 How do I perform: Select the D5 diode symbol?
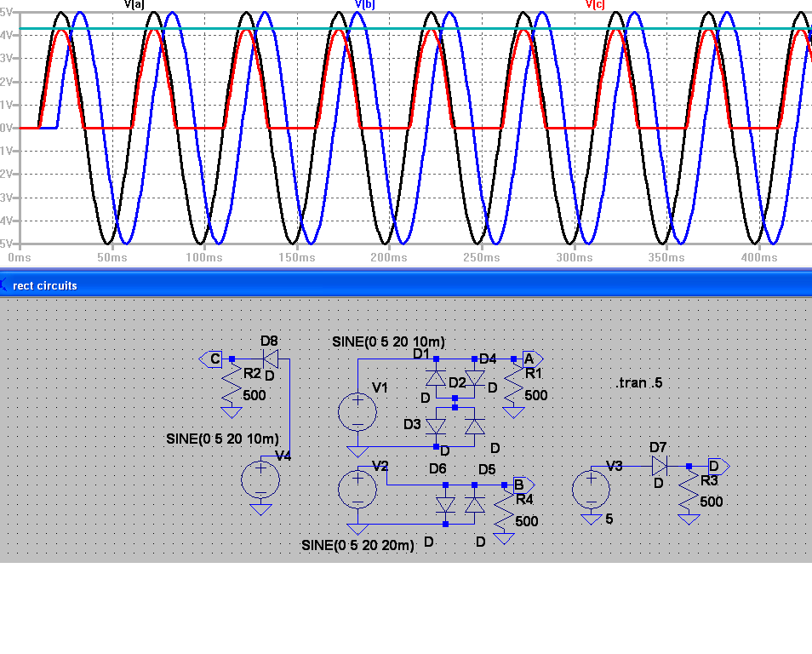[475, 504]
